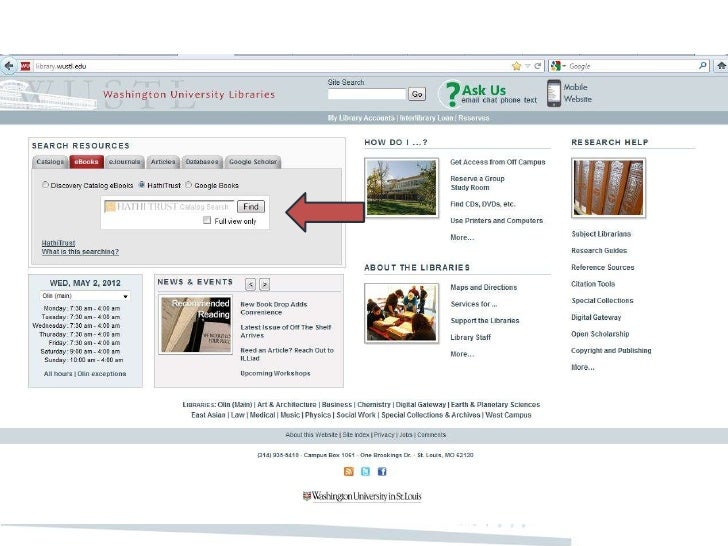728x546 pixels.
Task: Open Research Guides link
Action: pos(599,250)
